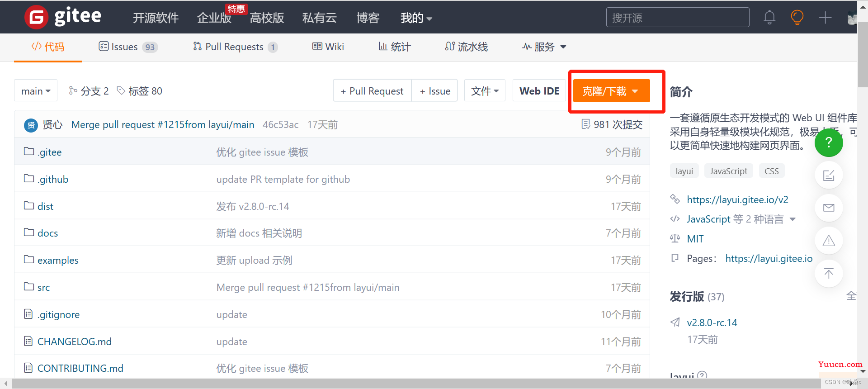Click the release send icon beside v2.8.0-rc.14
The image size is (868, 389).
click(675, 322)
